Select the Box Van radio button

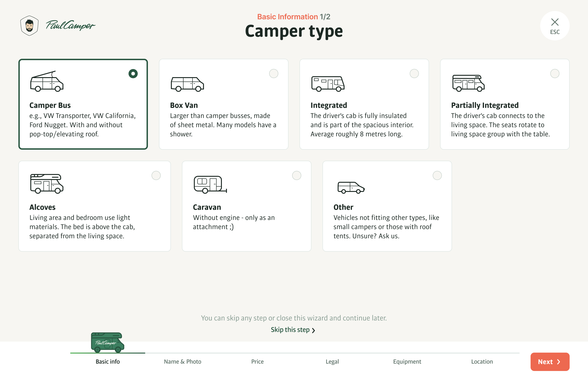(274, 74)
